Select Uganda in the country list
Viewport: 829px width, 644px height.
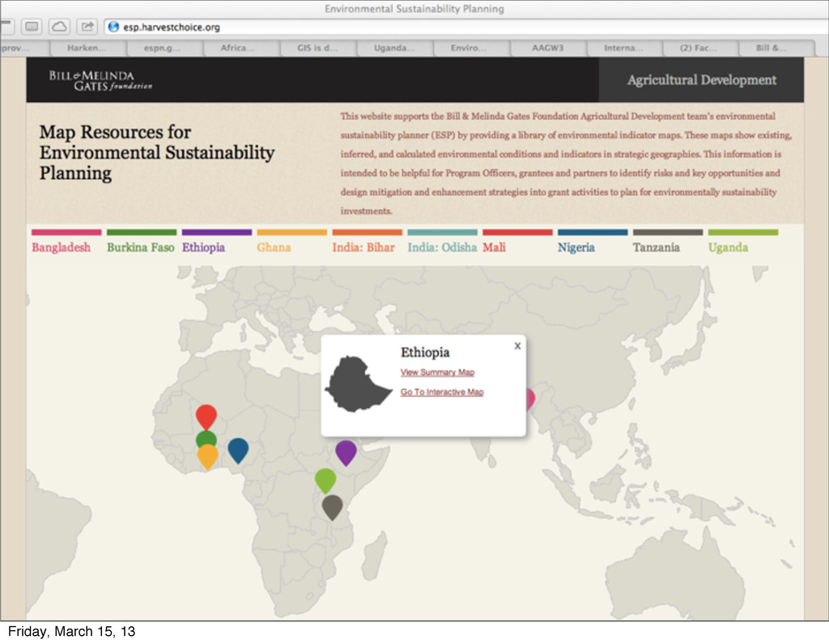pos(728,248)
